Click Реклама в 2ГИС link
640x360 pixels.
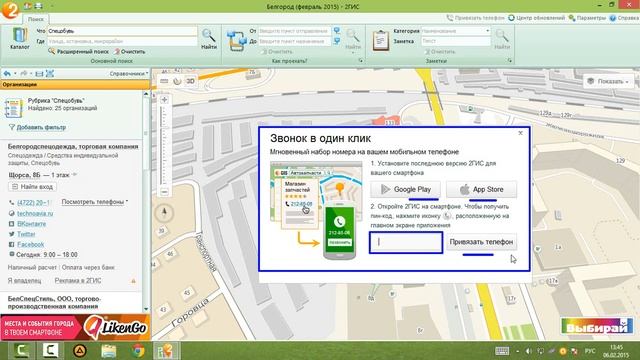78,281
